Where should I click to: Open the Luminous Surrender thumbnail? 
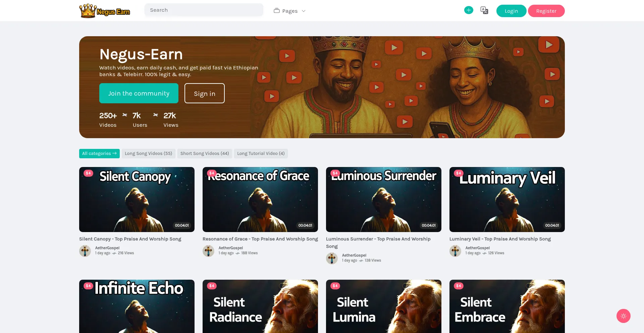coord(384,200)
